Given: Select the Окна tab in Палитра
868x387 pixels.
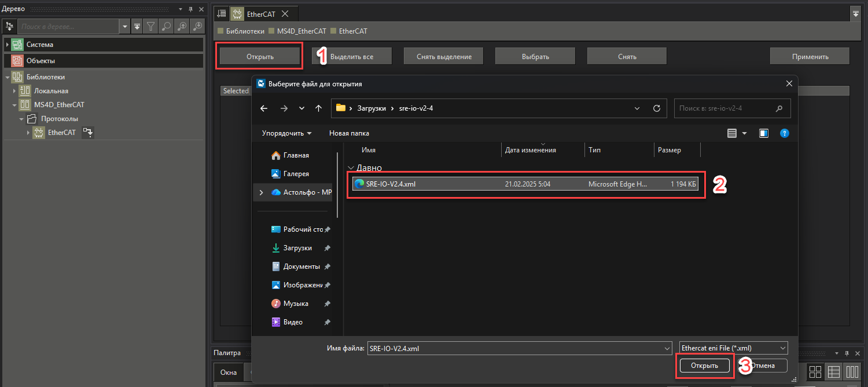Looking at the screenshot, I should click(229, 373).
